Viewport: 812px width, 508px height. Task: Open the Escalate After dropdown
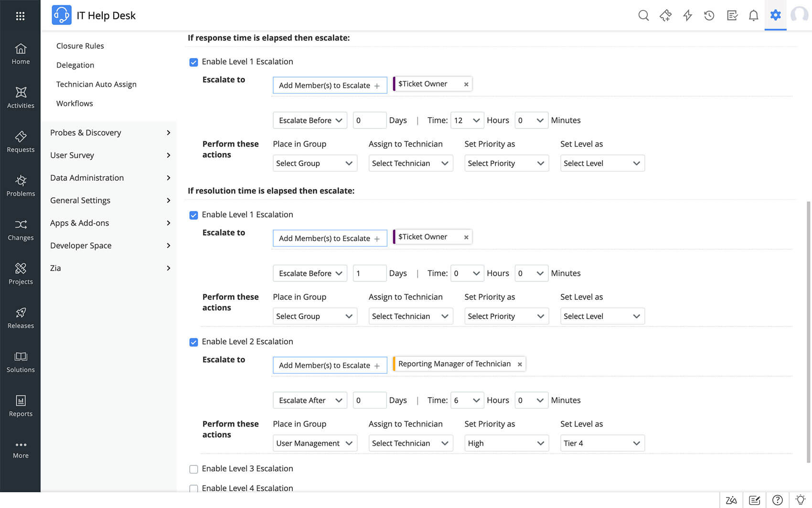[310, 400]
